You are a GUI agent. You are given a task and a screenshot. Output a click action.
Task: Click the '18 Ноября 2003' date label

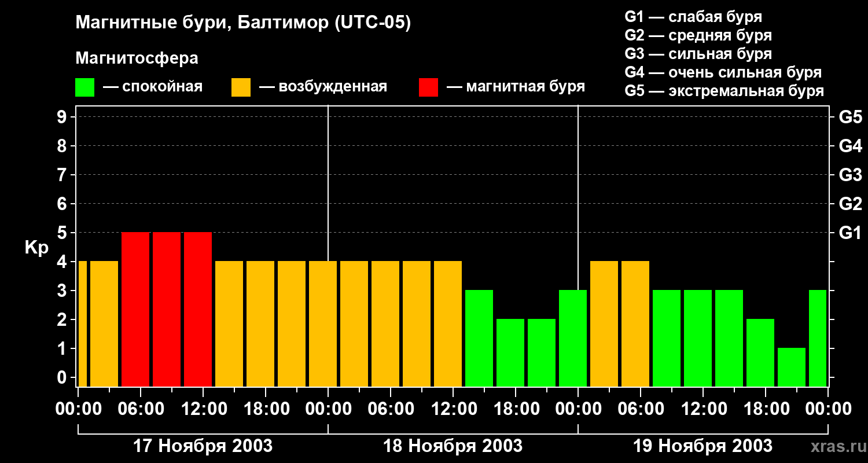[453, 446]
